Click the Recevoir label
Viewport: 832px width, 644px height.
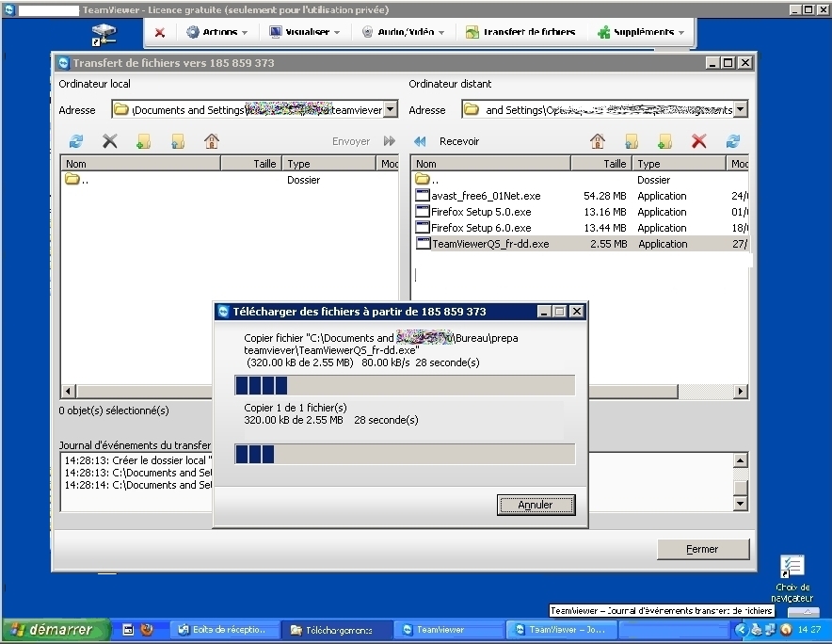pos(459,141)
